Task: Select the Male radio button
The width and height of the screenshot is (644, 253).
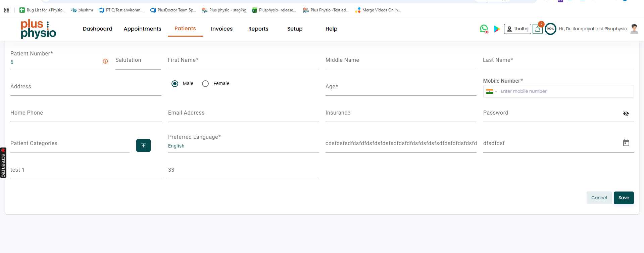Action: click(175, 84)
